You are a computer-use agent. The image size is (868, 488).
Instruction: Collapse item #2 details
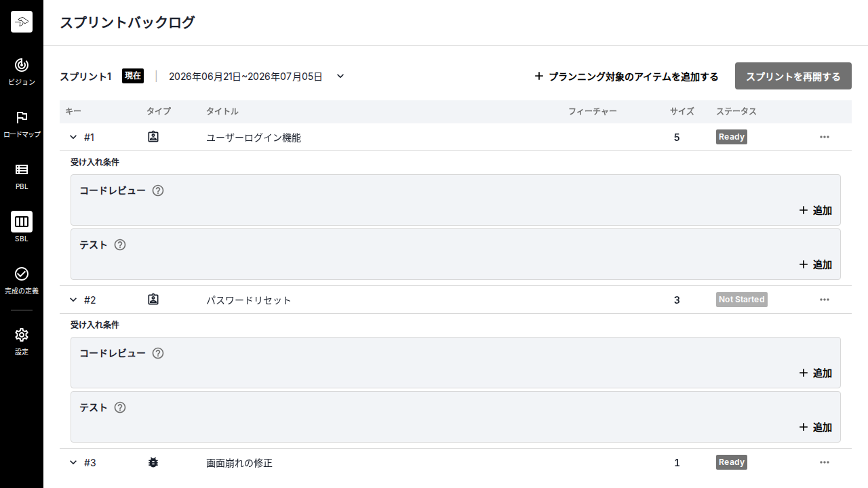(x=73, y=300)
